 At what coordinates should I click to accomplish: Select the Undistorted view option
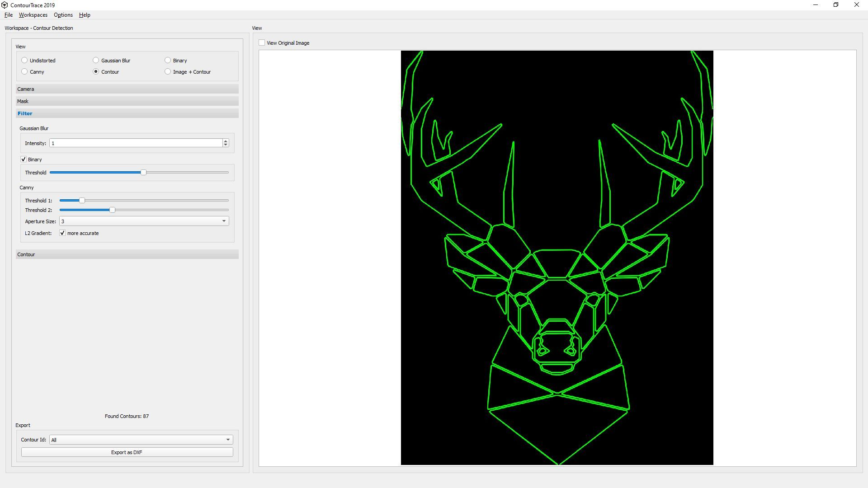click(x=24, y=60)
